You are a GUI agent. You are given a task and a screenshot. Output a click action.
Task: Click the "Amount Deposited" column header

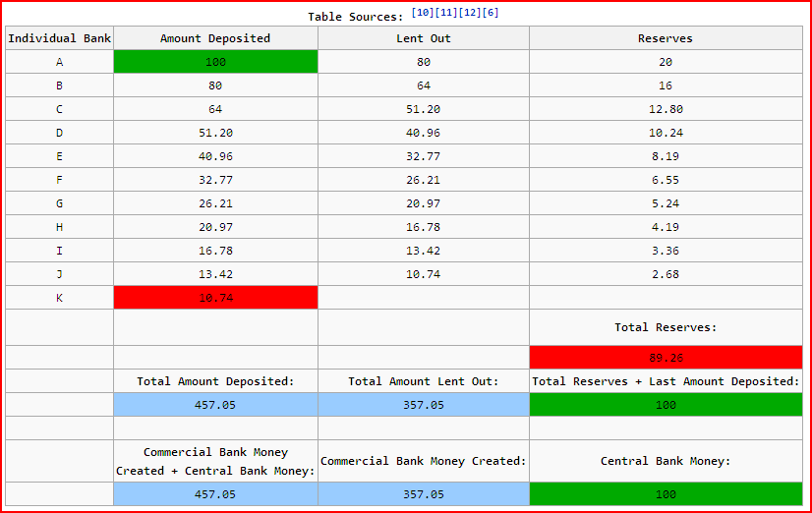(x=215, y=38)
